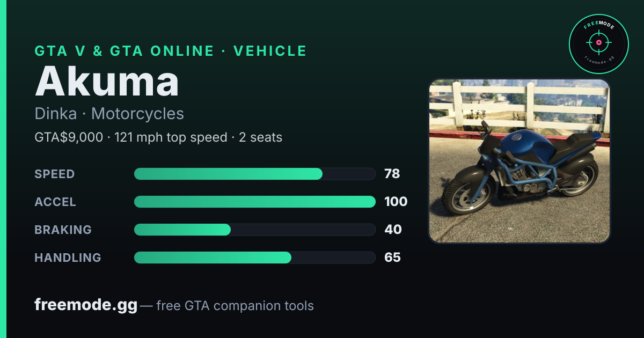Click the free GTA companion tools tagline
The image size is (644, 338).
(x=235, y=306)
